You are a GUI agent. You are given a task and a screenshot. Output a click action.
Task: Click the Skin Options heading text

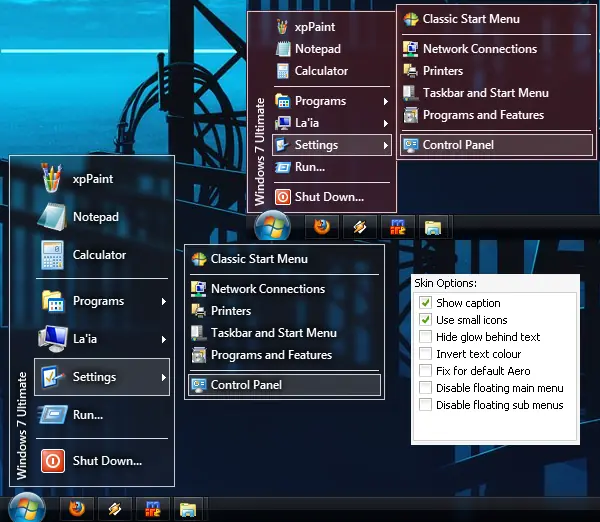[x=445, y=283]
